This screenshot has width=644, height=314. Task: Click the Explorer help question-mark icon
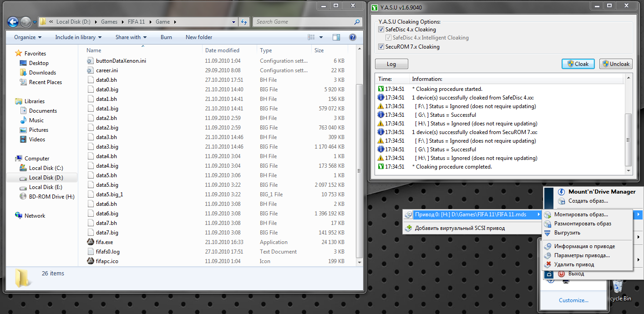pos(352,37)
